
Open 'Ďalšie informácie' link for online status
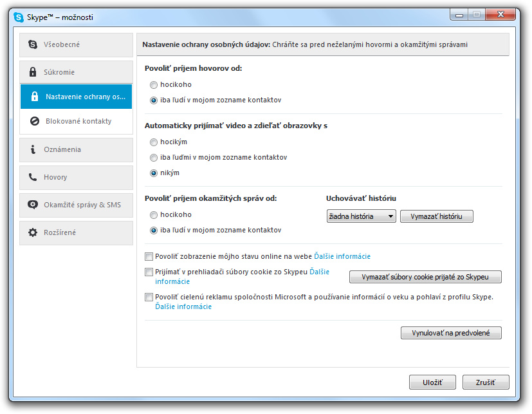[342, 256]
